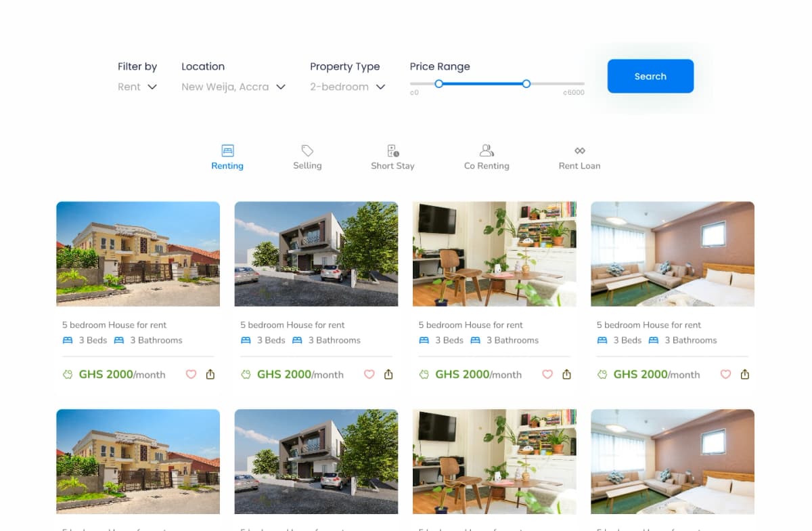Click '3 Bathrooms' text on the top-row living room card
Screen dimensions: 812x531
point(513,340)
